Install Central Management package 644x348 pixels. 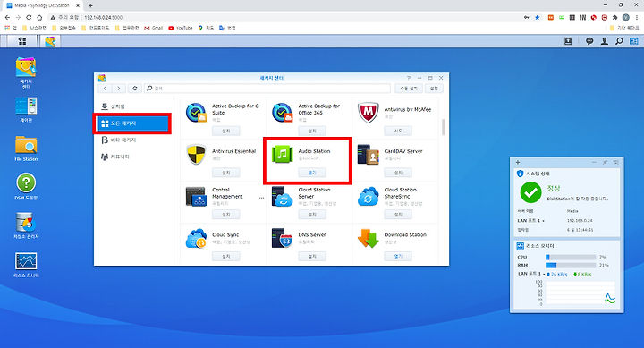(226, 215)
